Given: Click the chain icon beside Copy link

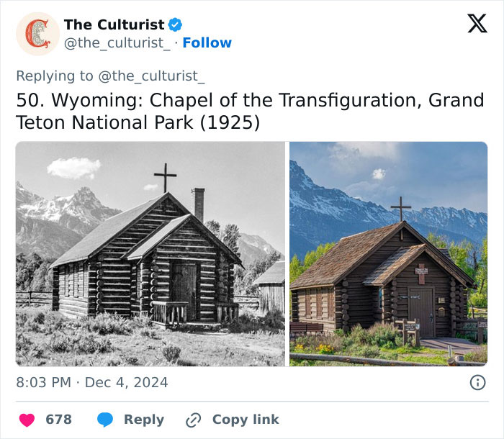Looking at the screenshot, I should 193,420.
